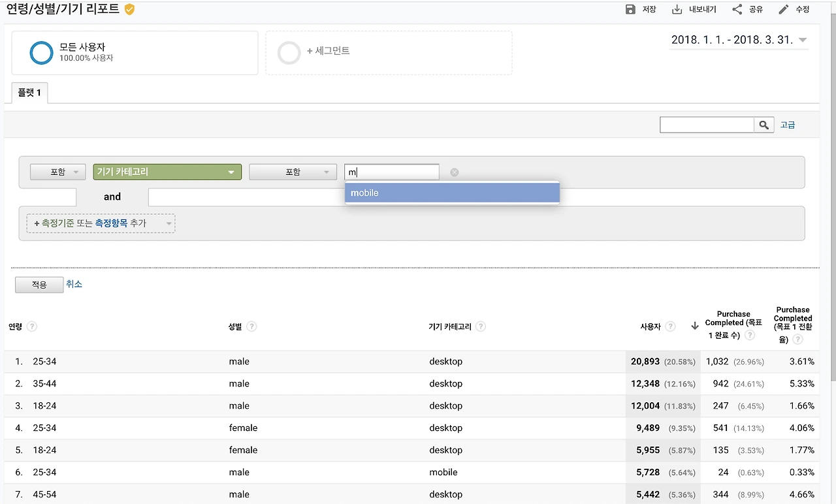The height and width of the screenshot is (504, 836).
Task: Click the 공유 share label
Action: [x=756, y=9]
